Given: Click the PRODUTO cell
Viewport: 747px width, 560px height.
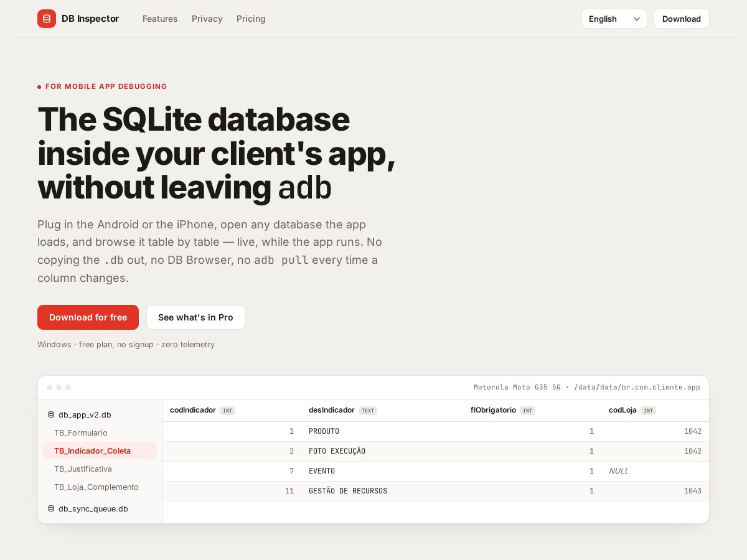Looking at the screenshot, I should tap(382, 431).
